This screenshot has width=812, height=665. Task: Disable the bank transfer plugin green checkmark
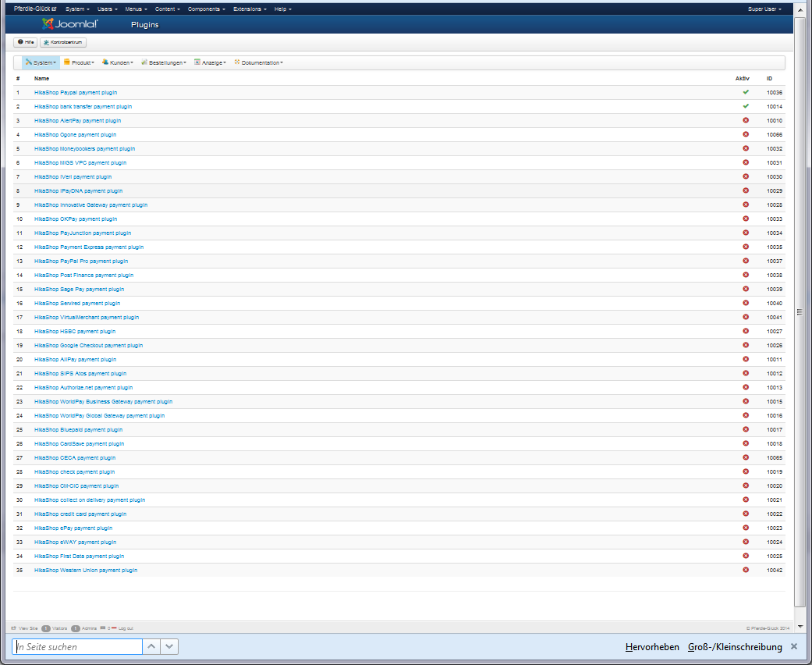click(746, 106)
